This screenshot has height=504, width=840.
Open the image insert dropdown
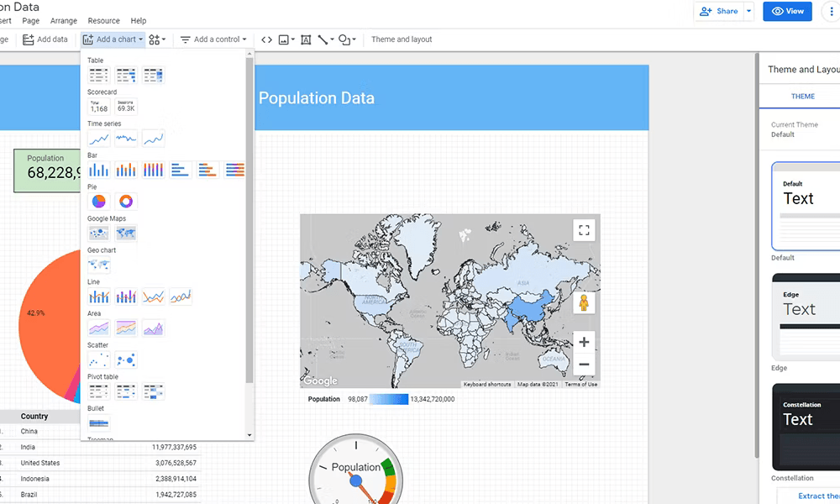[x=286, y=39]
